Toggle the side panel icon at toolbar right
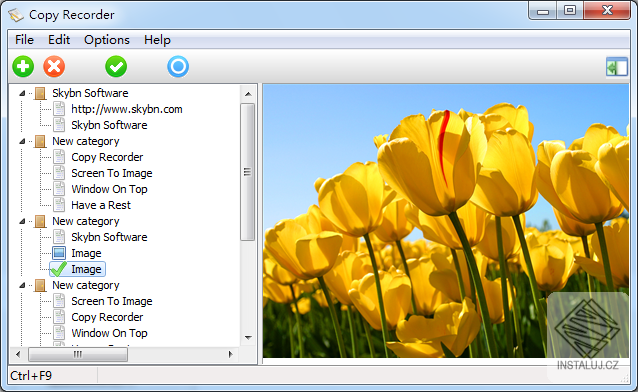 tap(616, 67)
